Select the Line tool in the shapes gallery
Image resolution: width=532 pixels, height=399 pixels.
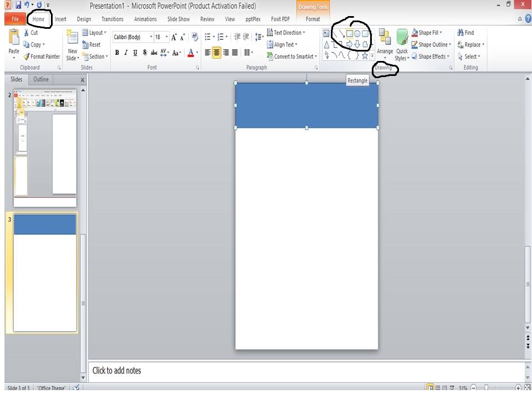335,34
